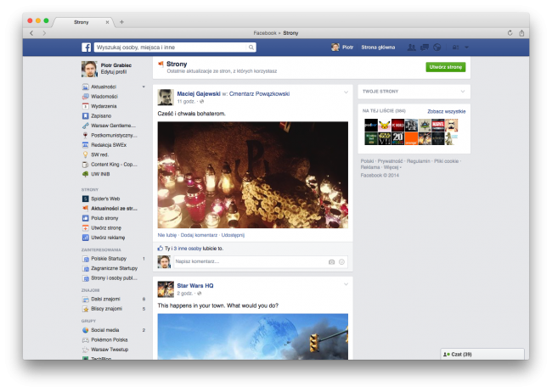The height and width of the screenshot is (392, 552).
Task: Open Wydarzenia in sidebar
Action: point(104,106)
